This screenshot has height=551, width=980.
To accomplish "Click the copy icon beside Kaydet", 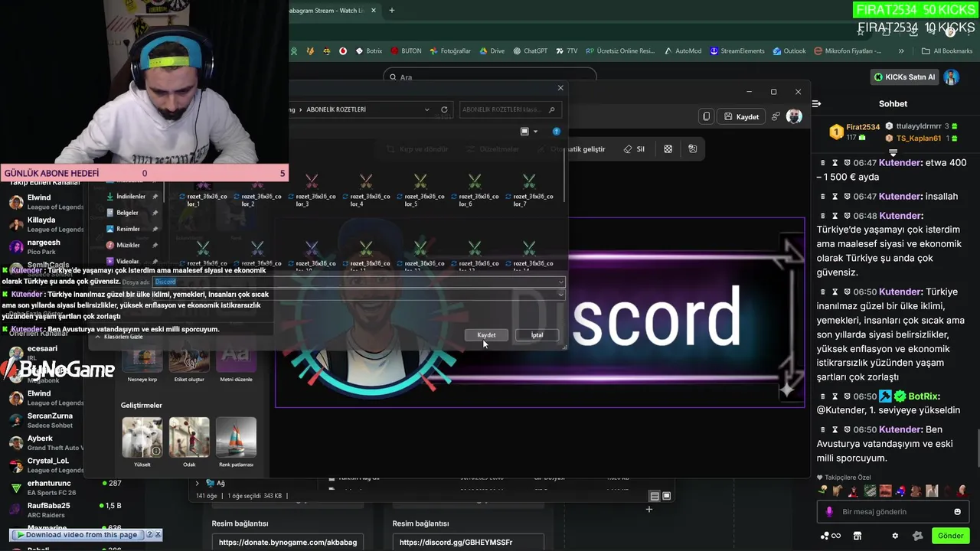I will (x=707, y=116).
